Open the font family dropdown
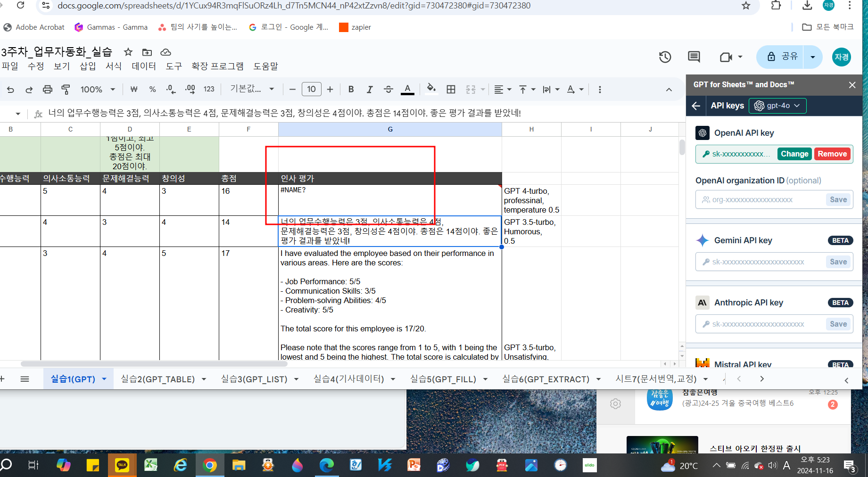 tap(252, 90)
